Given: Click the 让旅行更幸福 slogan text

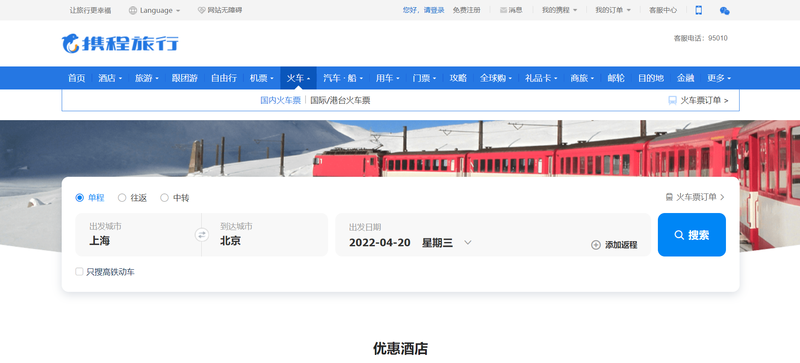Looking at the screenshot, I should [x=90, y=10].
